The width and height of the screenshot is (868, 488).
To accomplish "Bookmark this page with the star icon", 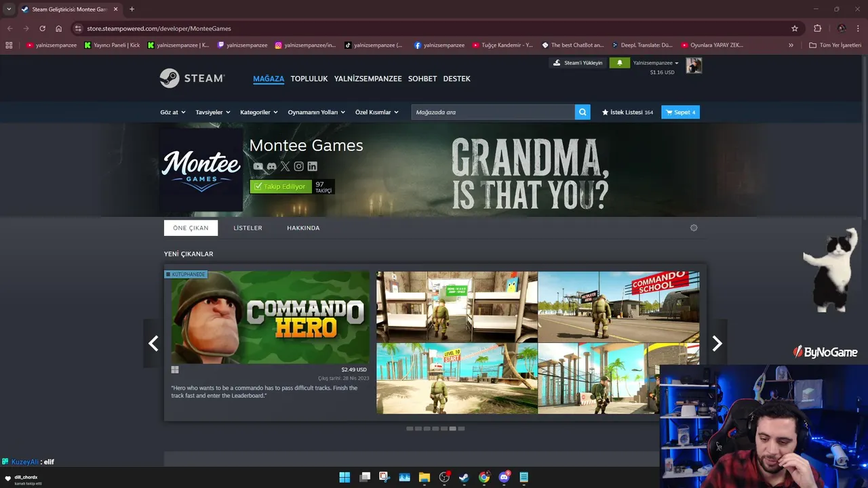I will click(795, 28).
